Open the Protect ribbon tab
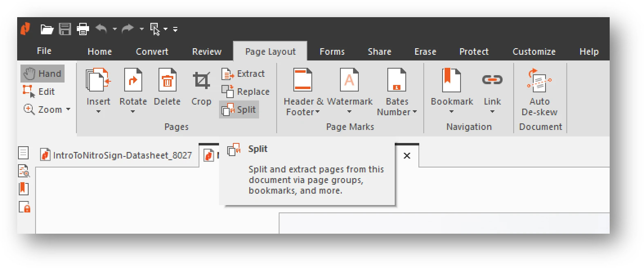Screen dimensions: 644x268 pos(474,51)
